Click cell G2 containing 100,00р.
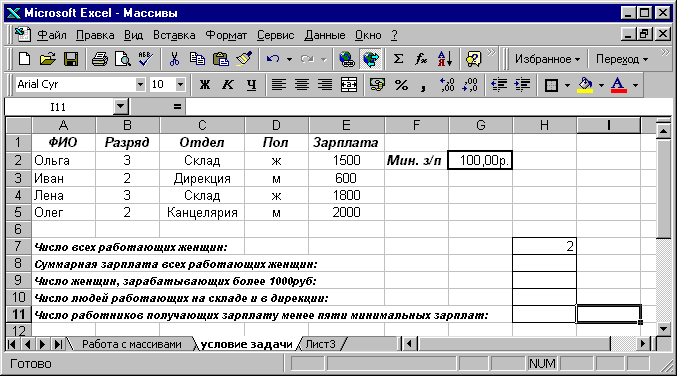Image resolution: width=677 pixels, height=376 pixels. coord(481,160)
